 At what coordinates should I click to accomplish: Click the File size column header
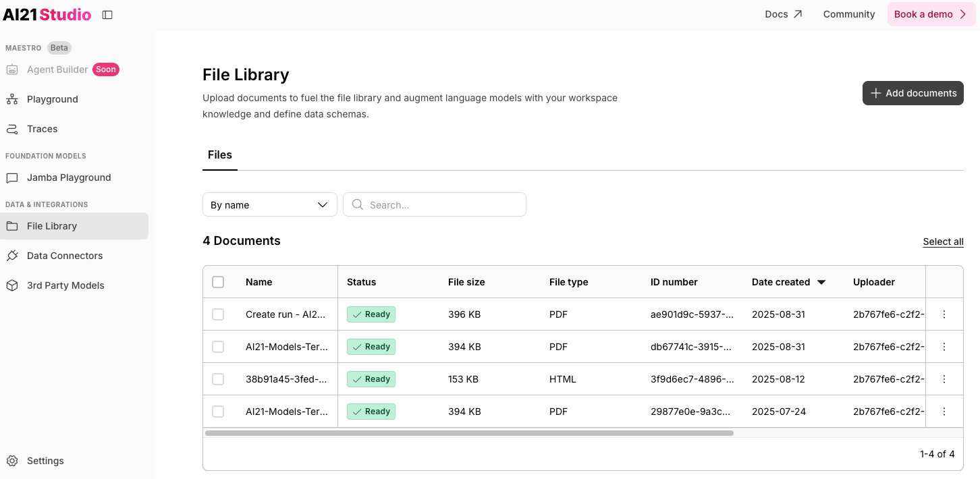466,282
